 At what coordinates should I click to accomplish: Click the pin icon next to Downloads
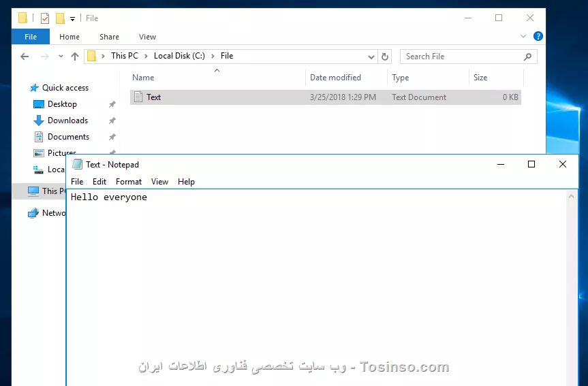tap(112, 120)
